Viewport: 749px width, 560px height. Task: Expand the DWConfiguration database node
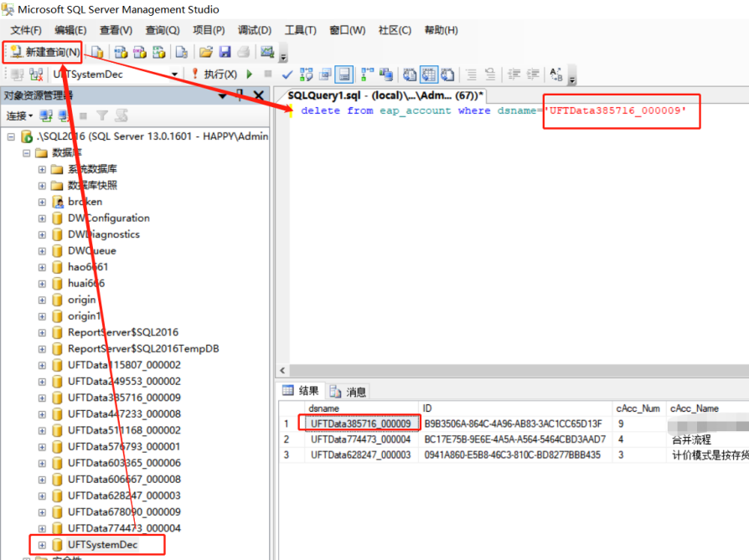[x=42, y=218]
